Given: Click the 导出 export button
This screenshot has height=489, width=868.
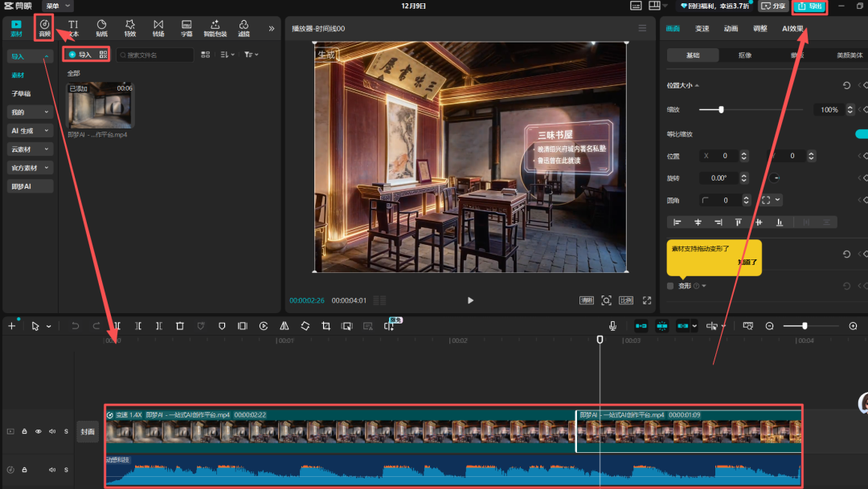Looking at the screenshot, I should 810,6.
